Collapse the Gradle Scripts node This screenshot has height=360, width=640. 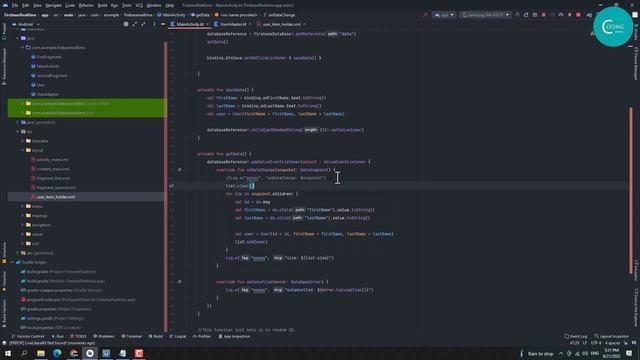[x=12, y=262]
